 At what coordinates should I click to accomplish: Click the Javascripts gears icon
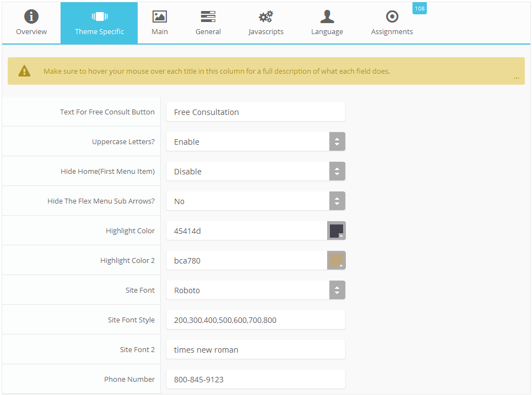[x=266, y=17]
